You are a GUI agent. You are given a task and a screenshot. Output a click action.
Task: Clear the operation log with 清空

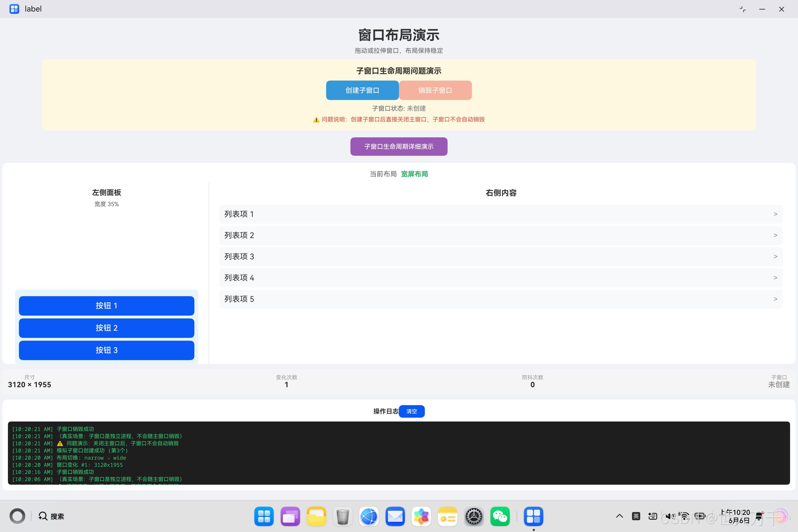[x=412, y=411]
